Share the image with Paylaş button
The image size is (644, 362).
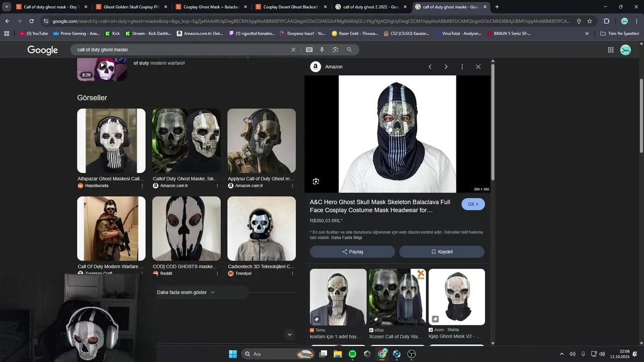(352, 252)
